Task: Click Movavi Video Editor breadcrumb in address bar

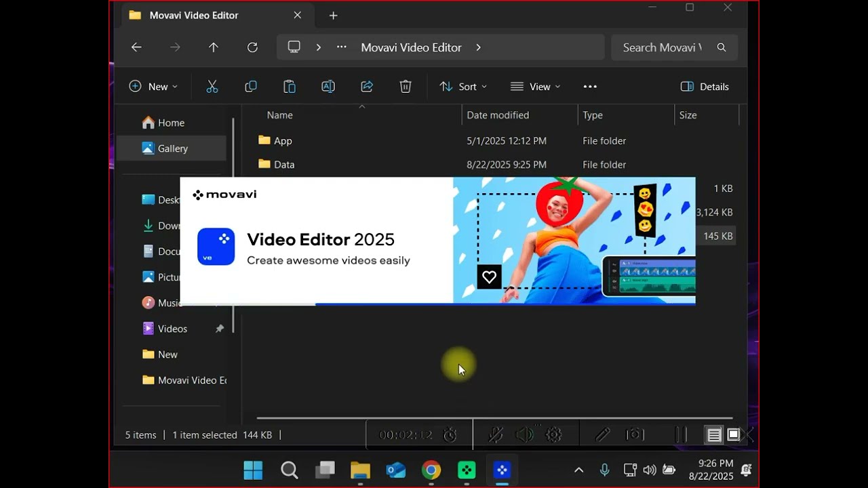Action: [x=411, y=47]
